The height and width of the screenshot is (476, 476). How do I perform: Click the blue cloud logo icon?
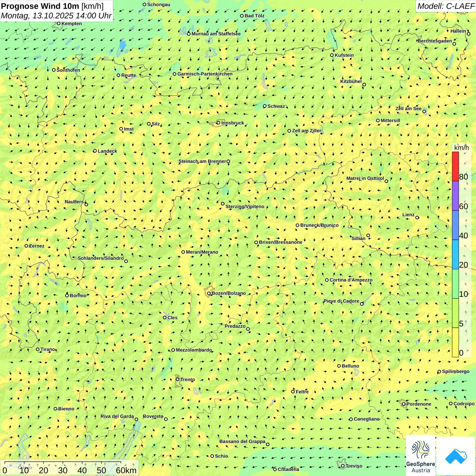(456, 456)
